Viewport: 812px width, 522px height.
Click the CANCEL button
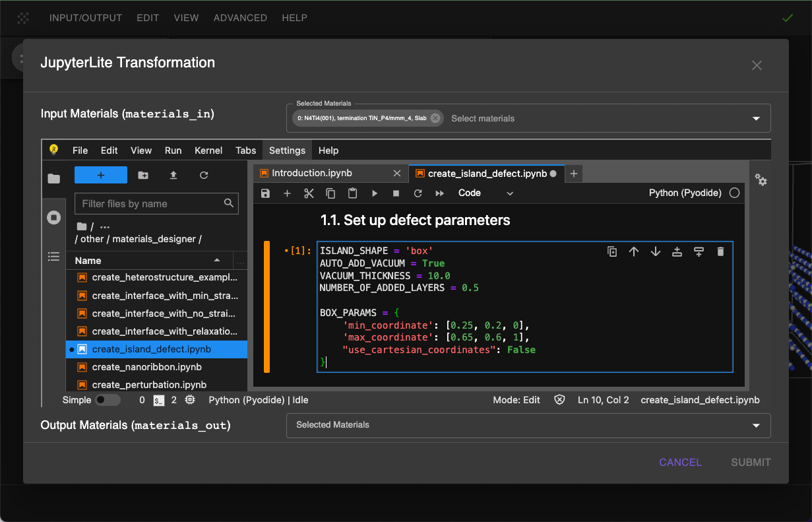pos(680,462)
